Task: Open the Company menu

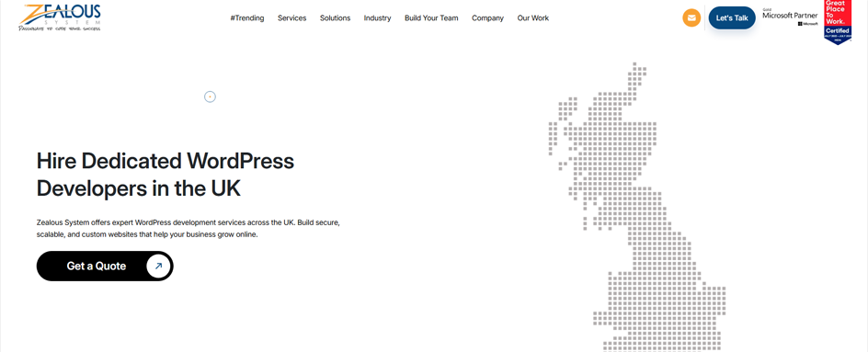Action: click(487, 18)
